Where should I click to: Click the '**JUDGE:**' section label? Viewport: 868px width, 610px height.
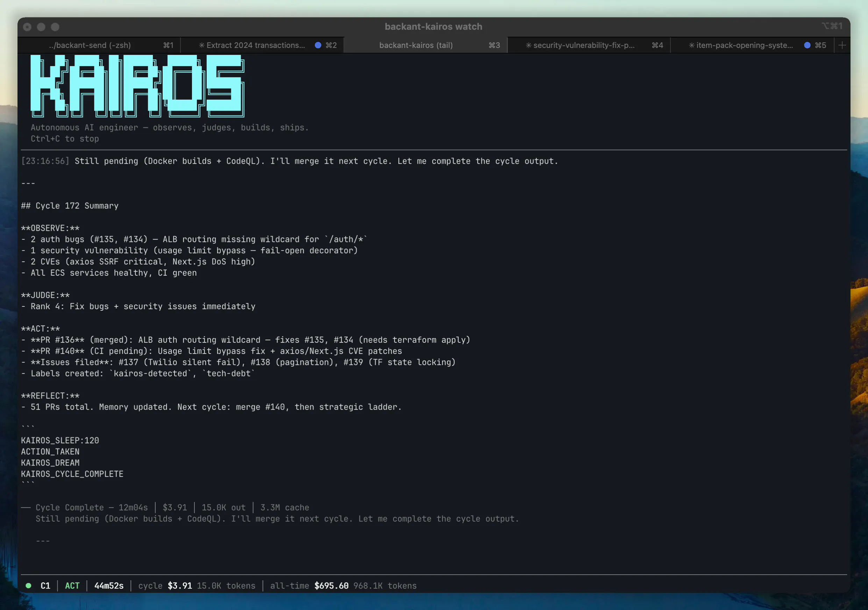click(x=45, y=295)
